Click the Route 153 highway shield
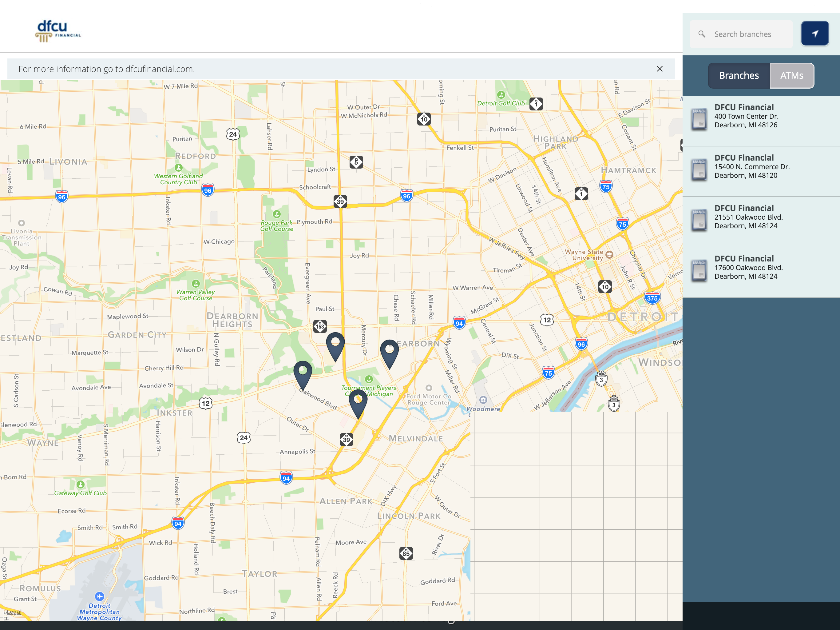The width and height of the screenshot is (840, 630). click(320, 326)
